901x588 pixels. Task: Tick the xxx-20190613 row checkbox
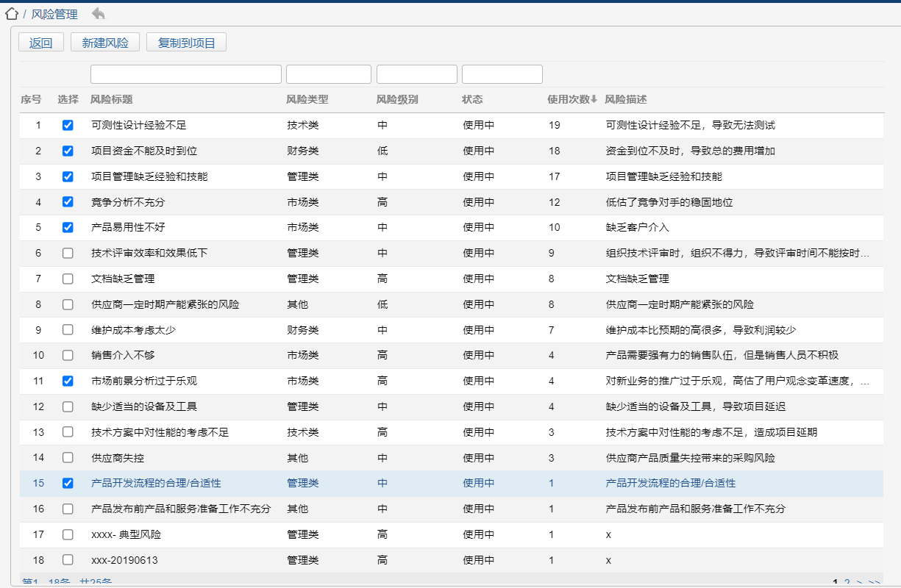(x=68, y=560)
